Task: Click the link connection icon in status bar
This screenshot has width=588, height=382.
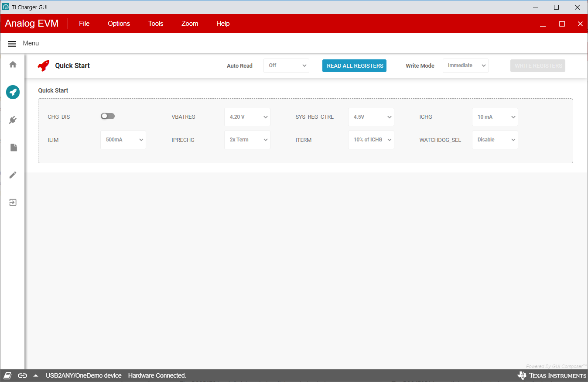Action: point(22,375)
